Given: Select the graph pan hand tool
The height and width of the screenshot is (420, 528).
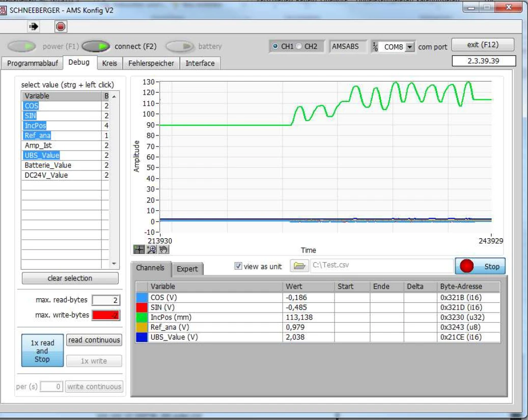Looking at the screenshot, I should point(163,249).
